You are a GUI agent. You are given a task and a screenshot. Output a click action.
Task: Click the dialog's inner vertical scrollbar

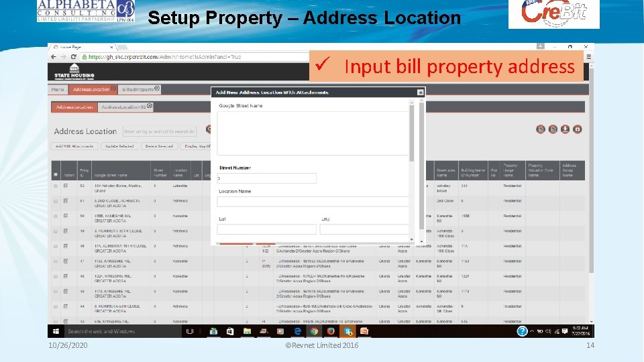[x=411, y=133]
